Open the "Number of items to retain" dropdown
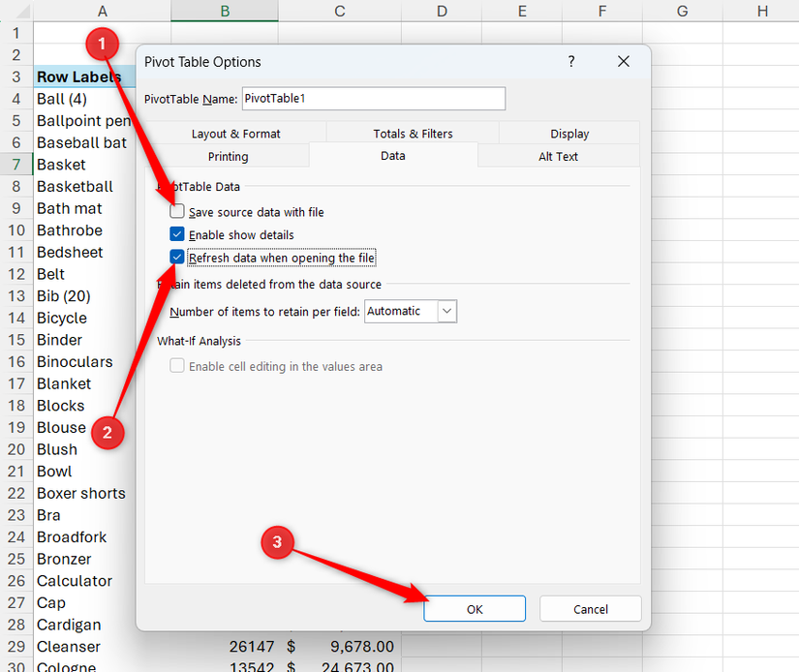799x672 pixels. pyautogui.click(x=446, y=311)
